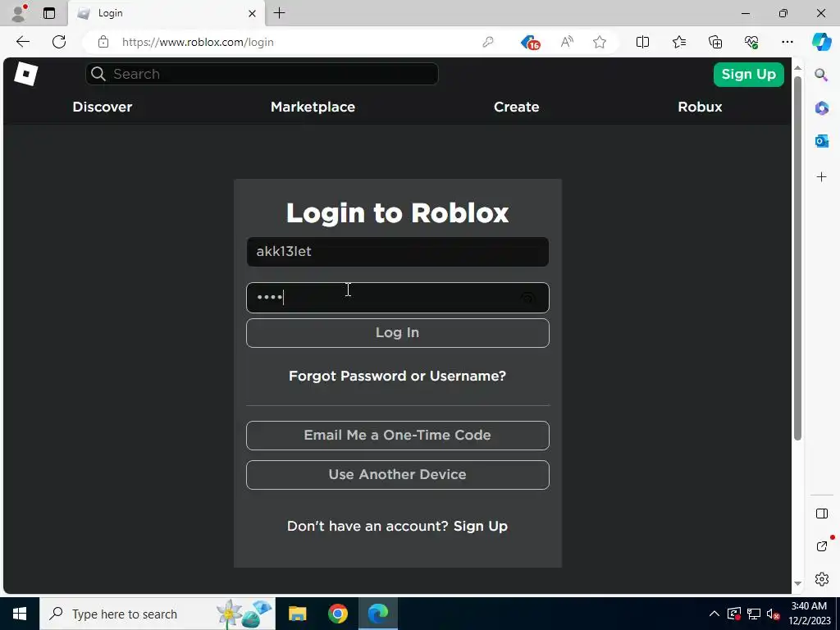Go back to previous page
Screen dimensions: 840x630
(x=22, y=42)
